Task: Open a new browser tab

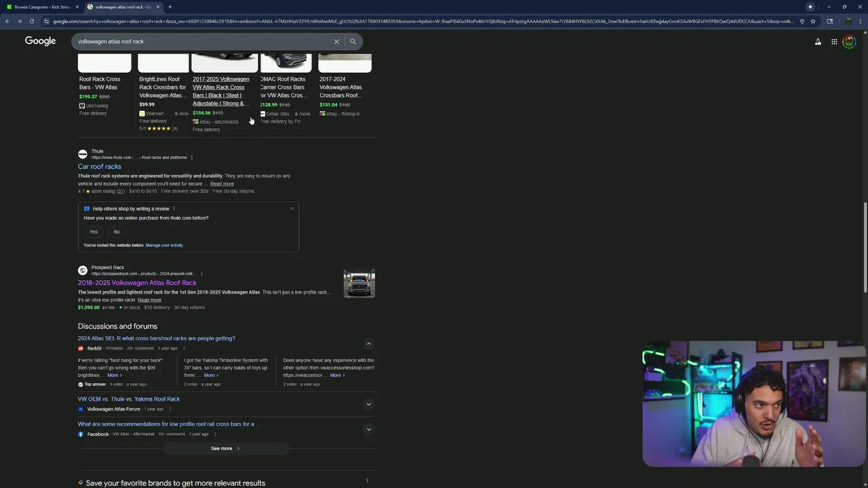Action: 170,7
